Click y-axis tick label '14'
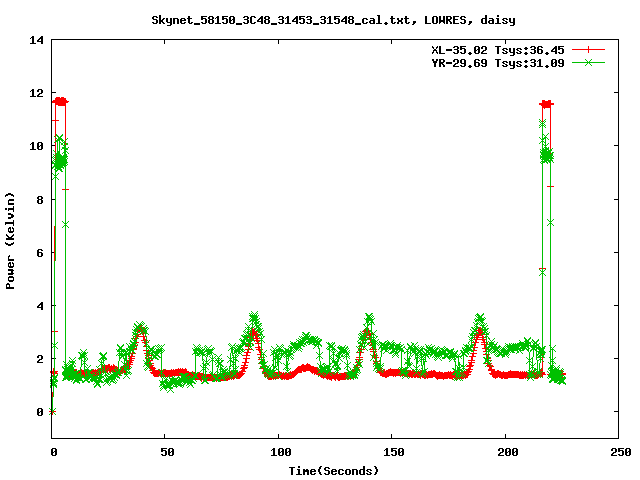 (36, 40)
